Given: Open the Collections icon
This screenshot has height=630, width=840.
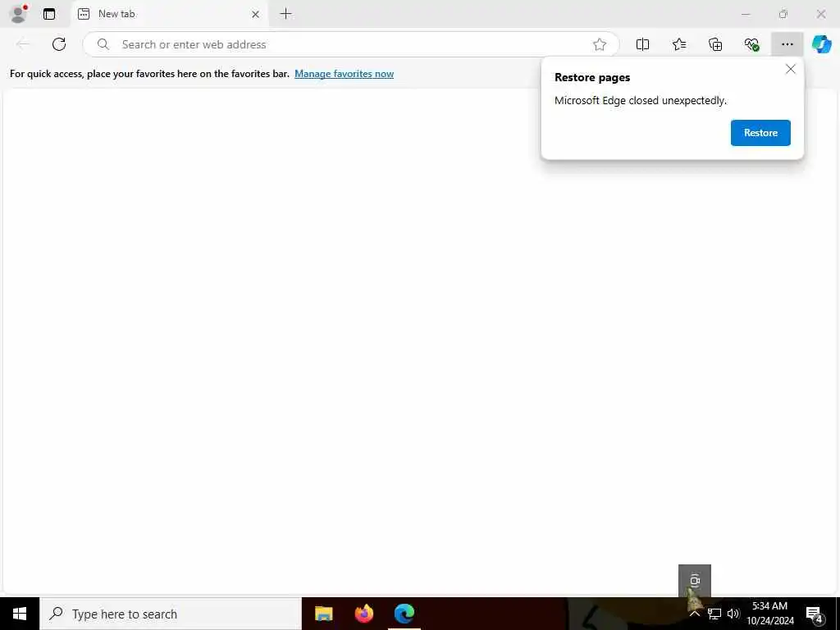Looking at the screenshot, I should tap(715, 44).
